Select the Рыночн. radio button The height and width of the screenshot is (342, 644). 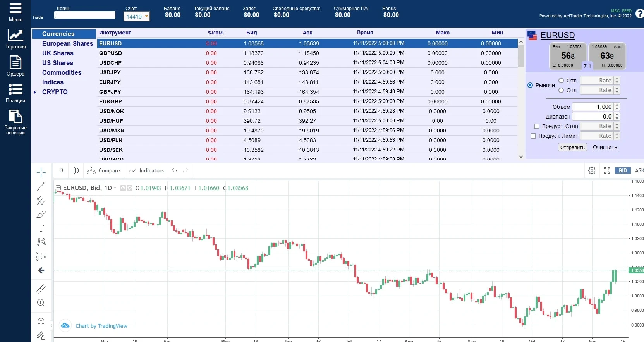(530, 85)
